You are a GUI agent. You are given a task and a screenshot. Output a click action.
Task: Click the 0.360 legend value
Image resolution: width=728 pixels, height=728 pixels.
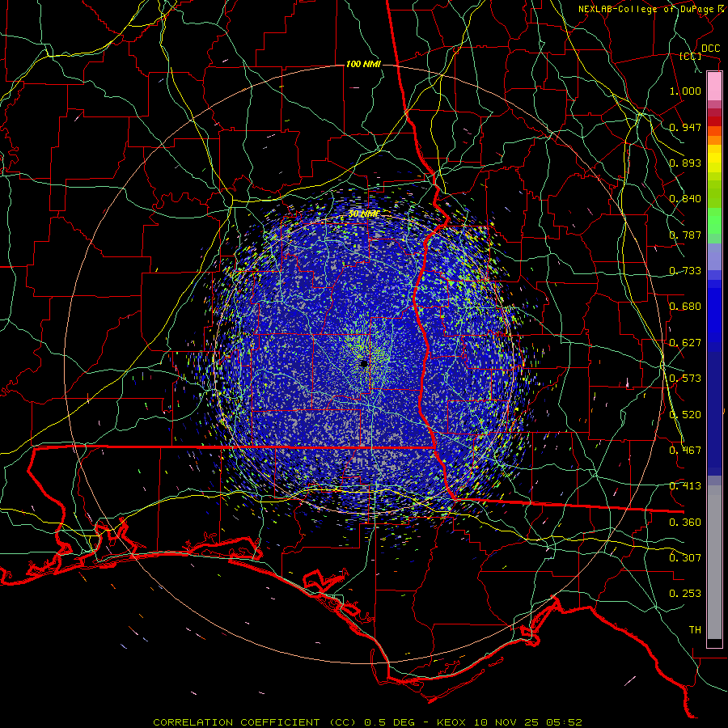tap(685, 523)
